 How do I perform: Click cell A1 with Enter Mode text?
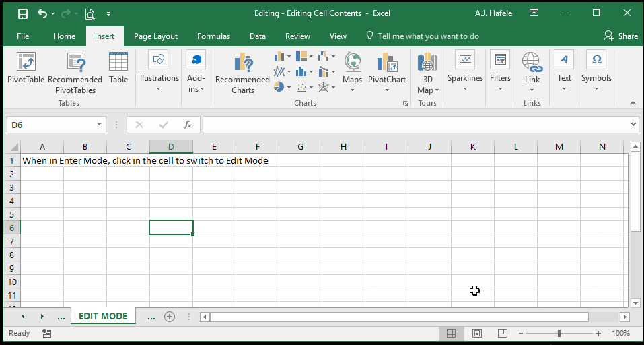tap(42, 160)
